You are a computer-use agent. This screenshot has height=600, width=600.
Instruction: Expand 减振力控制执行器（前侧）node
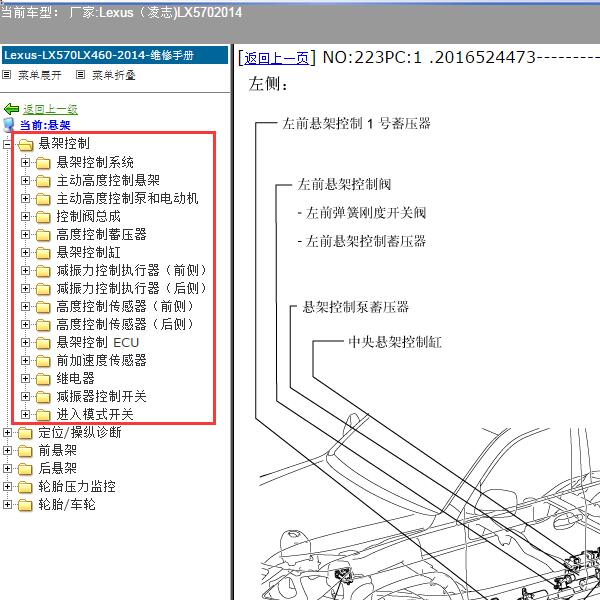coord(25,271)
